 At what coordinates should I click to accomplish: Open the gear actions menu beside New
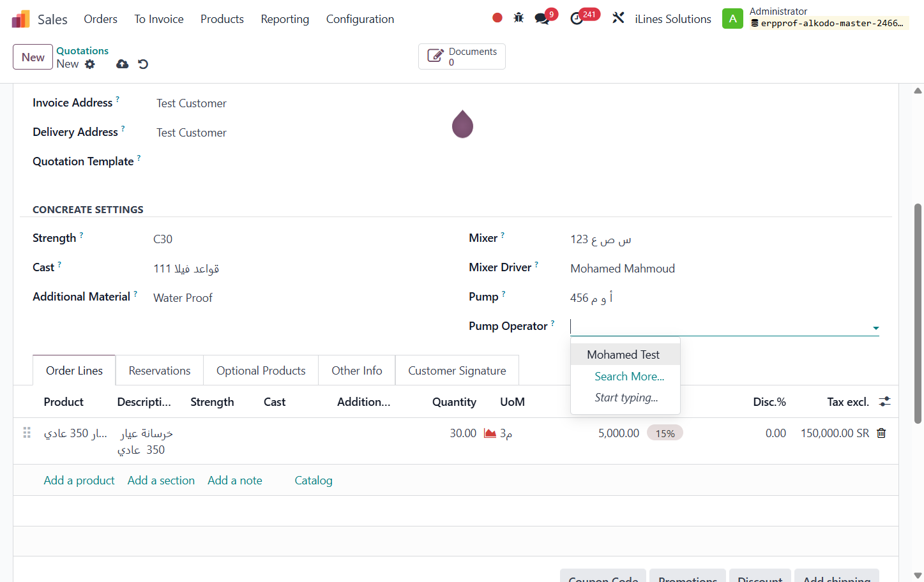[90, 64]
